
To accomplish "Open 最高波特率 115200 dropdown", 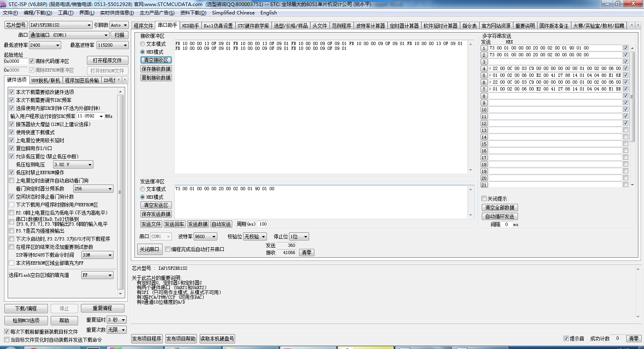I will (125, 45).
